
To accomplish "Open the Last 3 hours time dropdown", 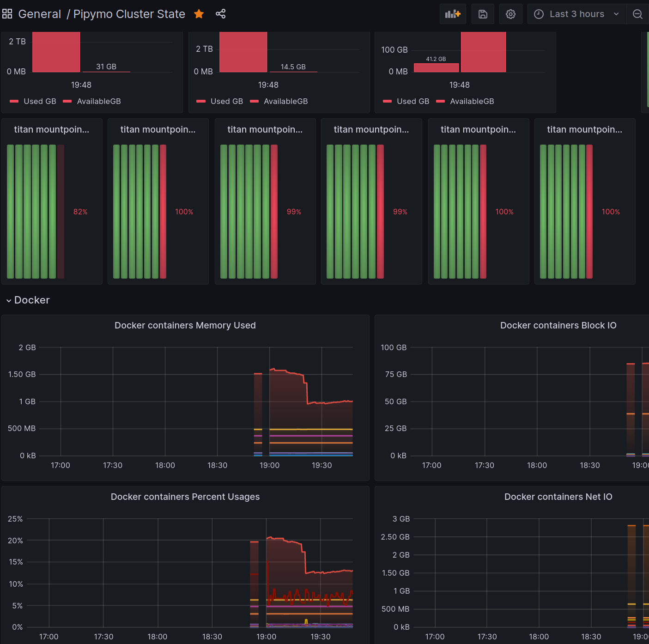I will click(x=577, y=14).
